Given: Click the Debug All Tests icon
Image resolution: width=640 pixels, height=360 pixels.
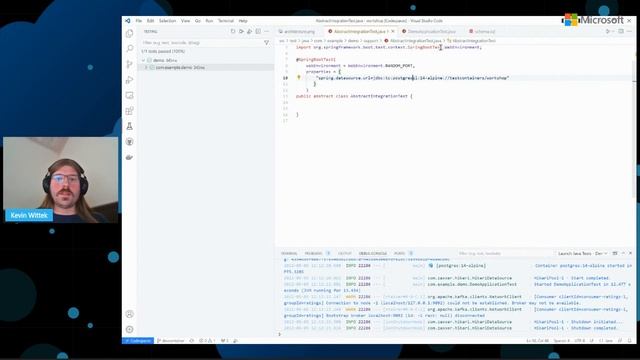Looking at the screenshot, I should pos(249,31).
